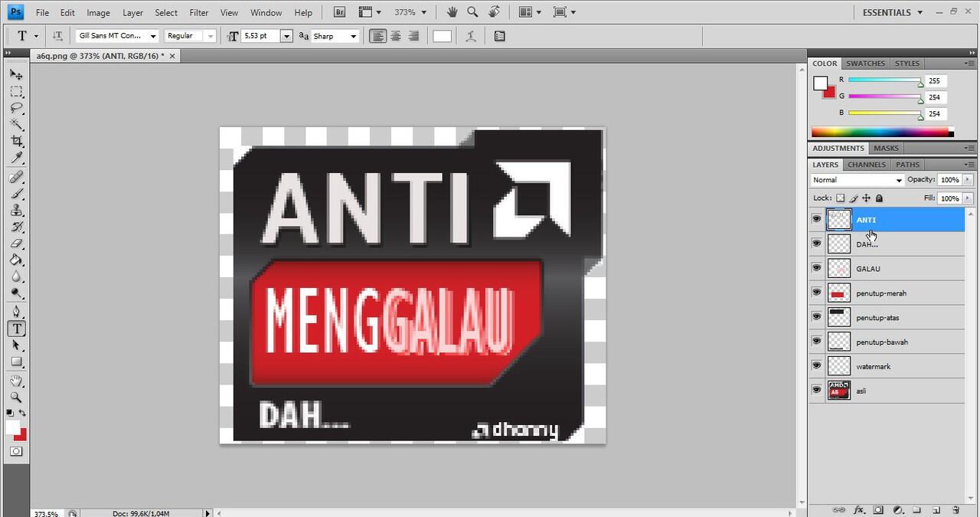980x517 pixels.
Task: Click center align text button
Action: [396, 36]
